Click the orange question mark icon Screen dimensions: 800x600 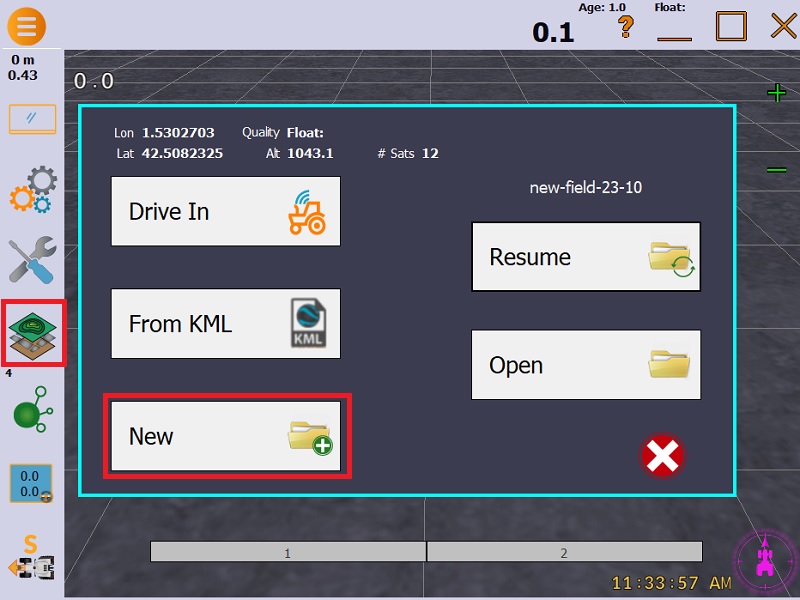(x=626, y=27)
